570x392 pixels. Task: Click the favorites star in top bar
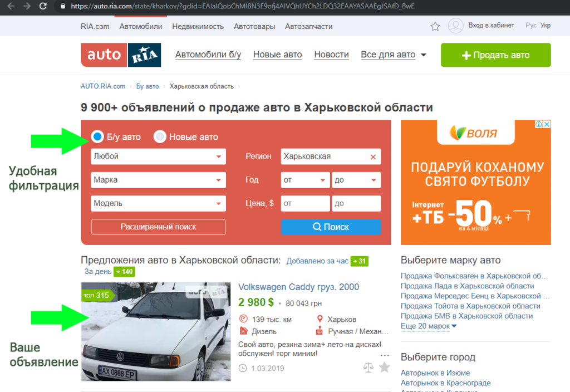coord(435,26)
